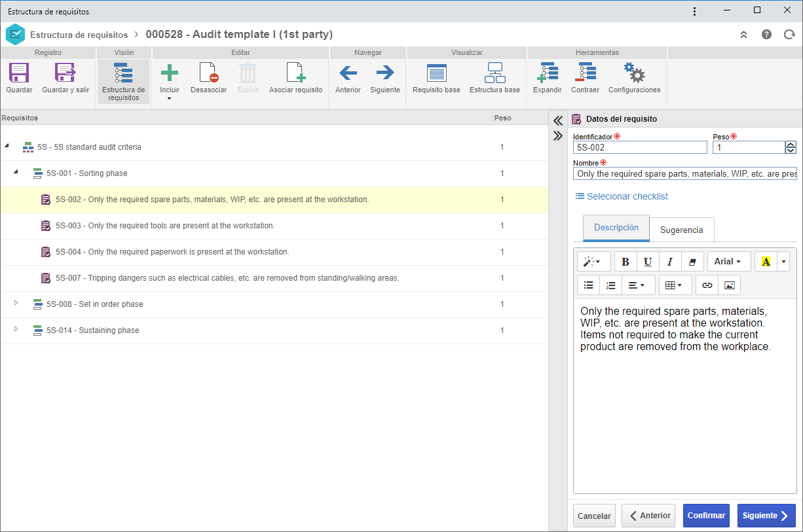
Task: Click the Identificador input field
Action: pos(640,147)
